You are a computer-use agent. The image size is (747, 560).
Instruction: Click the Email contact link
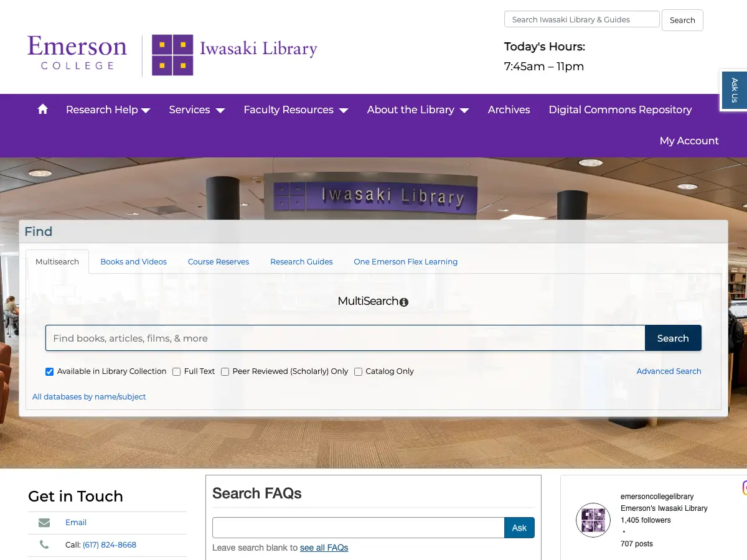click(76, 523)
